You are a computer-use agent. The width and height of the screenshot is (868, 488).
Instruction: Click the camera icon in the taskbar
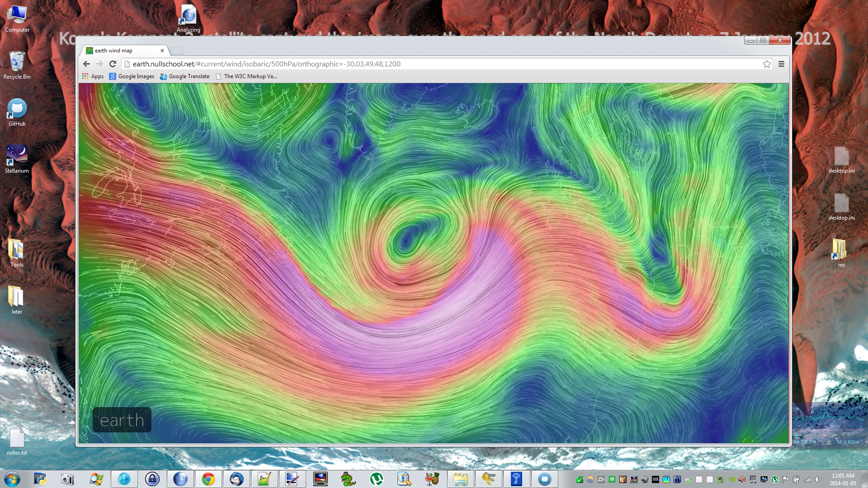tap(68, 479)
